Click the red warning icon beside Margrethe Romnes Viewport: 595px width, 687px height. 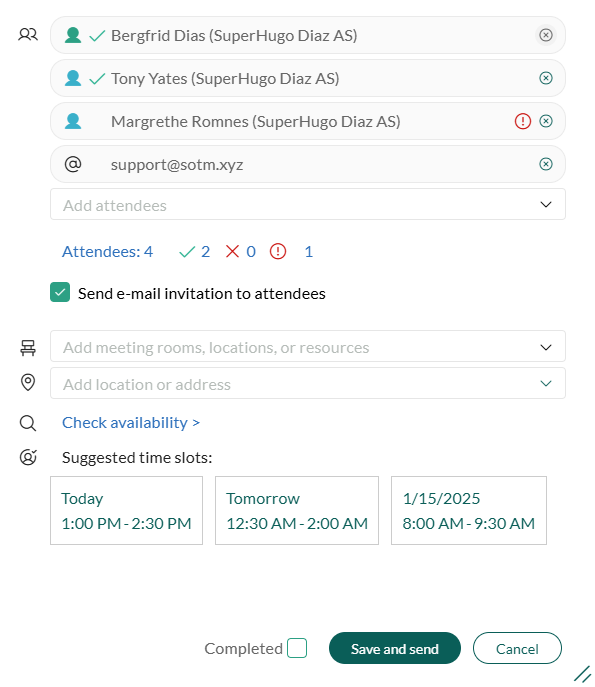pos(522,121)
